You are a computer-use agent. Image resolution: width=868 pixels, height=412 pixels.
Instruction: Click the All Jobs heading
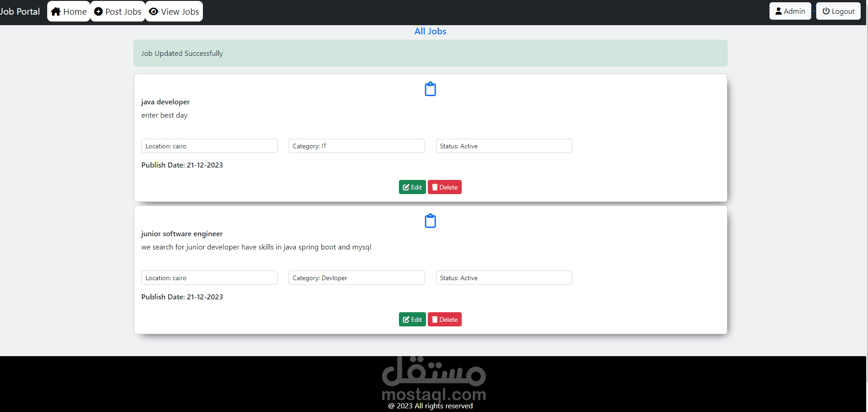(x=431, y=31)
